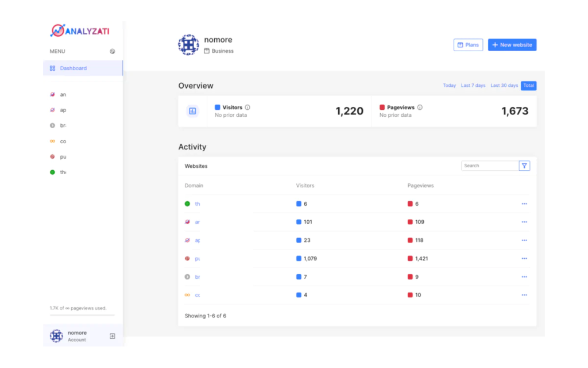Click the 1,421 pageviews cell

(x=417, y=259)
